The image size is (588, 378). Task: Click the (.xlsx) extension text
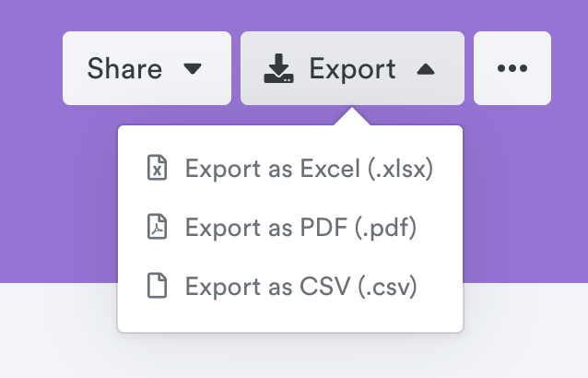pos(401,168)
